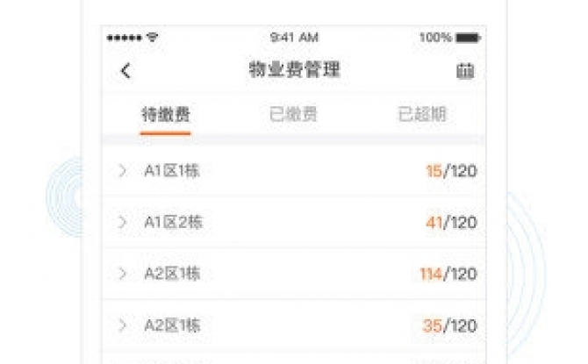
Task: Click the 114/120 count value
Action: 448,275
